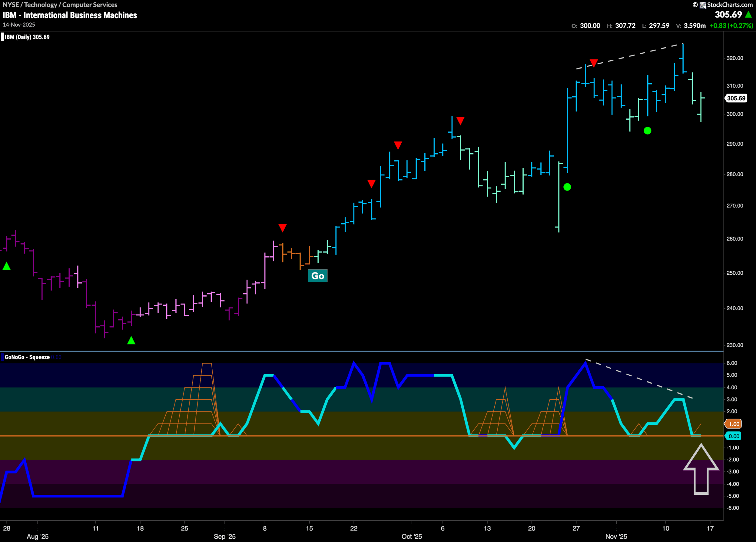Viewport: 756px width, 542px height.
Task: Click the 290.00 price axis label
Action: pyautogui.click(x=735, y=144)
